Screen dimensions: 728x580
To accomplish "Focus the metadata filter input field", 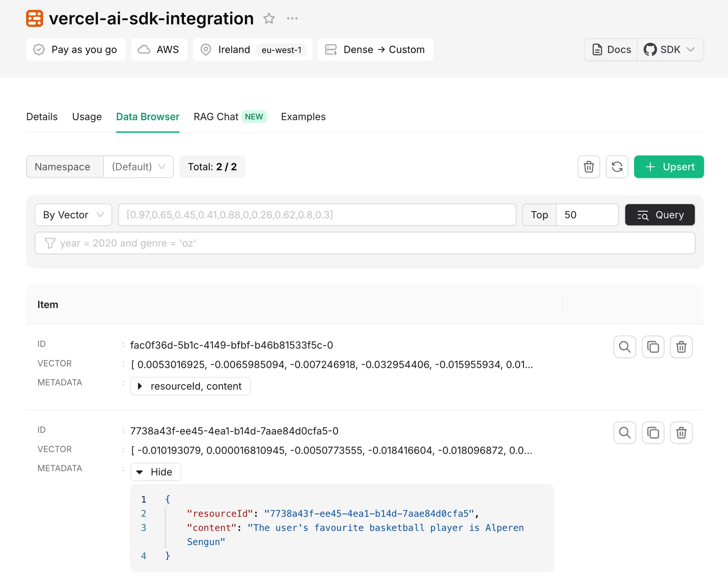I will pos(365,243).
